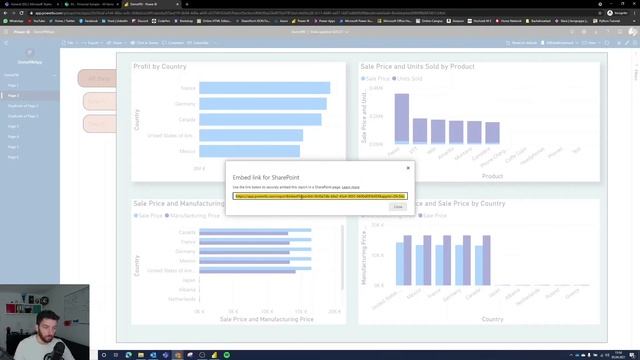The height and width of the screenshot is (360, 640).
Task: Click Chat in Teams toolbar item
Action: pyautogui.click(x=144, y=43)
